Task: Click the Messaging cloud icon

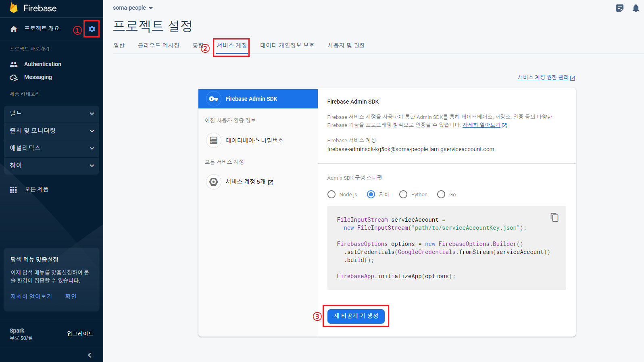Action: [14, 77]
